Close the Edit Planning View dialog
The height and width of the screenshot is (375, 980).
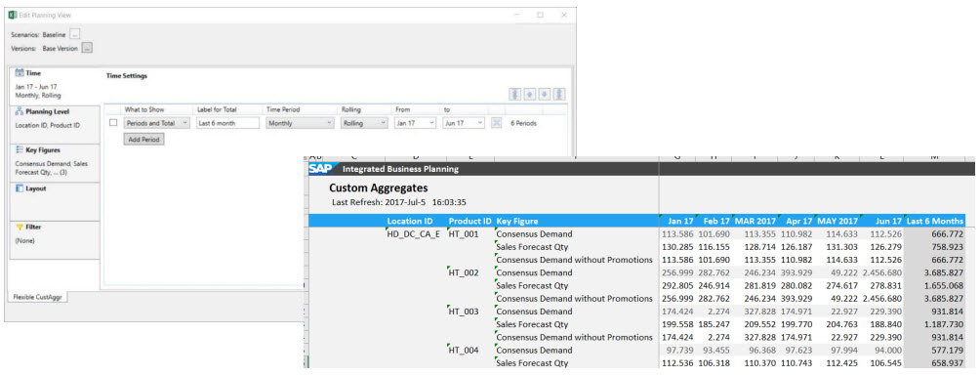point(564,15)
